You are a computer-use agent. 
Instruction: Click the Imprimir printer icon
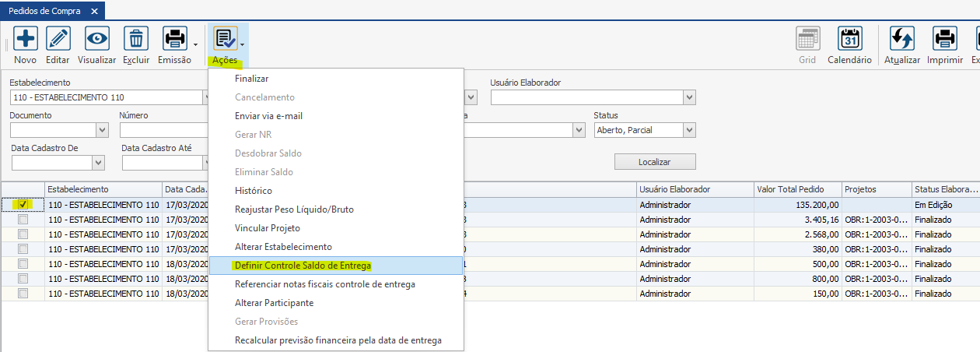(945, 39)
